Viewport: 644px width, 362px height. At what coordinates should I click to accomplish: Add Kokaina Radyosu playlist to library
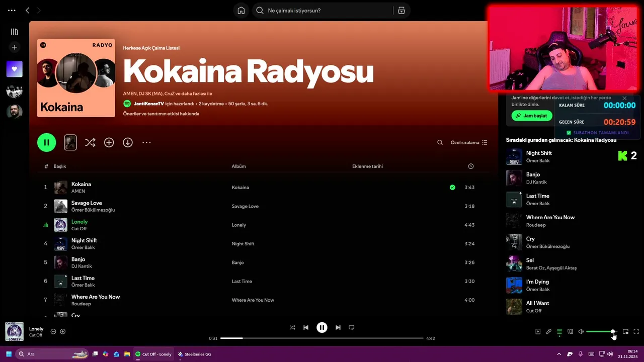[x=109, y=142]
